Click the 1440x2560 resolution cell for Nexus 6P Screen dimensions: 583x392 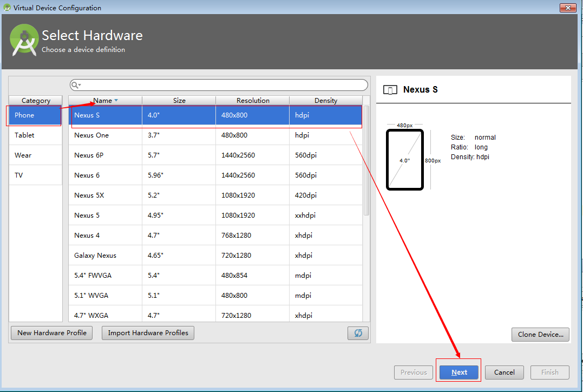pos(252,155)
